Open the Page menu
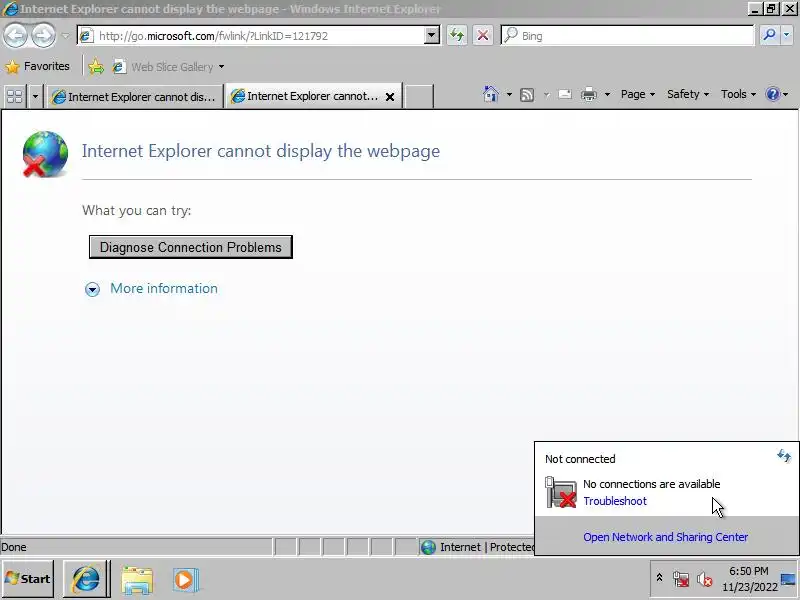This screenshot has width=800, height=600. tap(638, 94)
